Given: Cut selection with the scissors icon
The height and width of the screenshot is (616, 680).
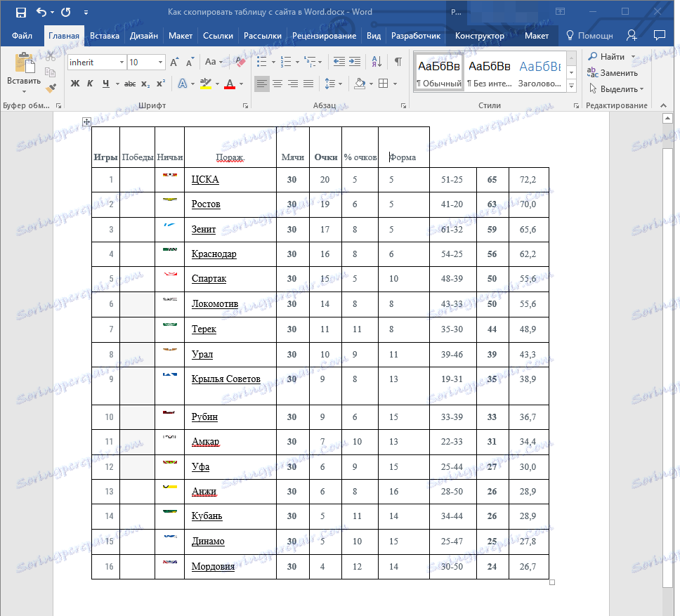Looking at the screenshot, I should (x=51, y=56).
